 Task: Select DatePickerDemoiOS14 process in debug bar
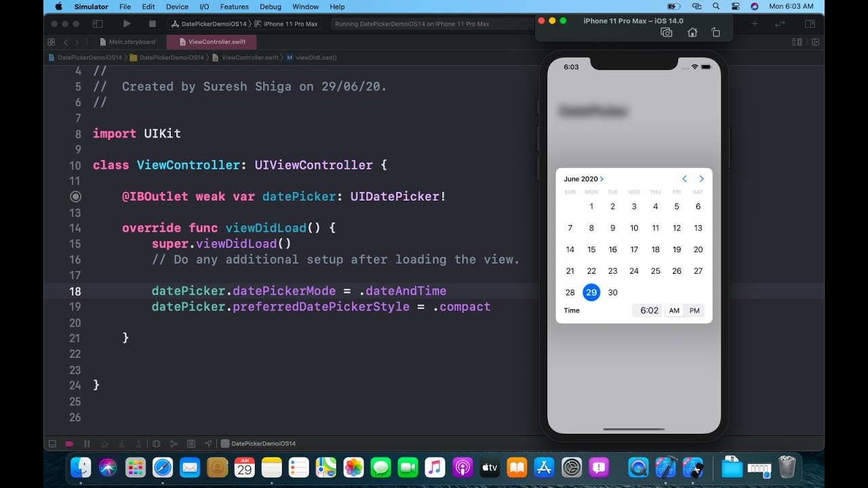(259, 444)
